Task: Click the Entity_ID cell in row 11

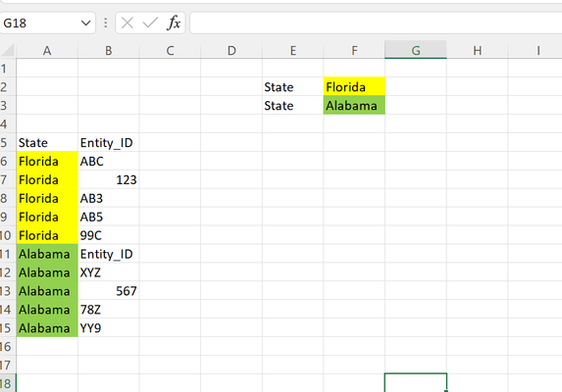Action: pos(108,254)
